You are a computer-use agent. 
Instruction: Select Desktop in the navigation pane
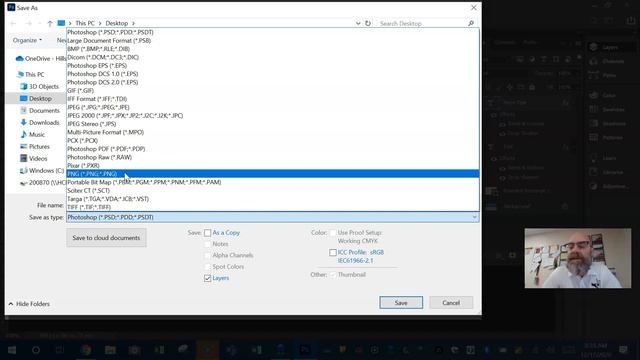[x=36, y=98]
